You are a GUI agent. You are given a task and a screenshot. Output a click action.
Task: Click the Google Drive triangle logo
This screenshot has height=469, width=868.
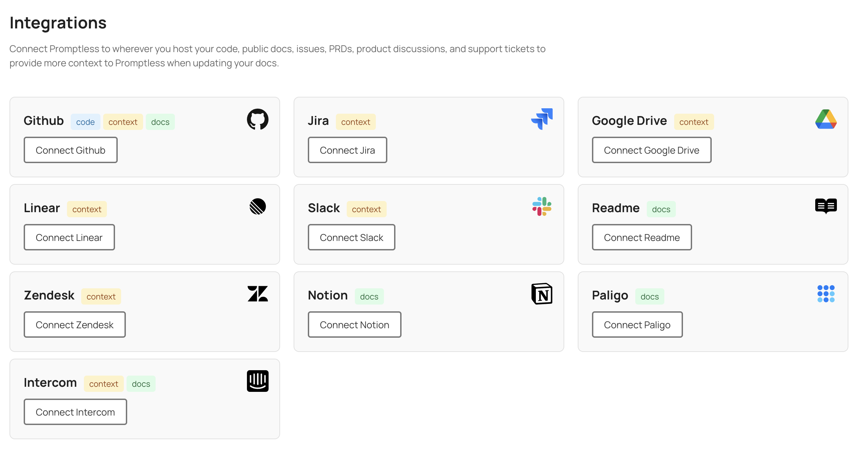pos(826,119)
